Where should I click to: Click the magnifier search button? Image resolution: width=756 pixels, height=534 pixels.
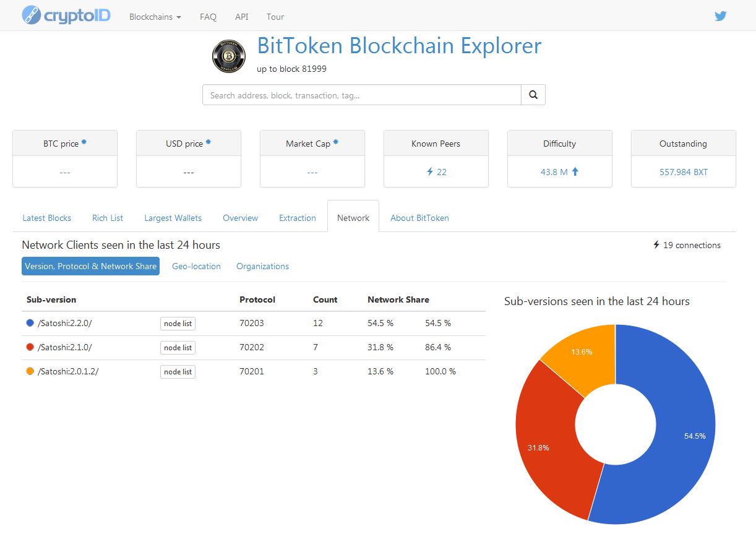click(533, 95)
